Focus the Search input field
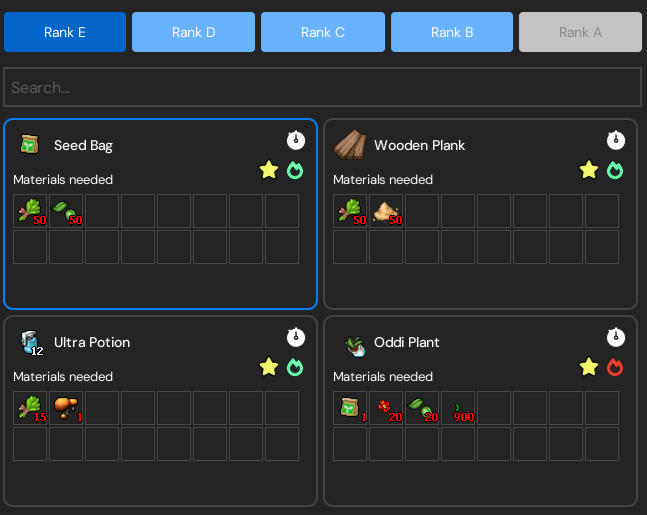The height and width of the screenshot is (515, 647). click(x=322, y=87)
